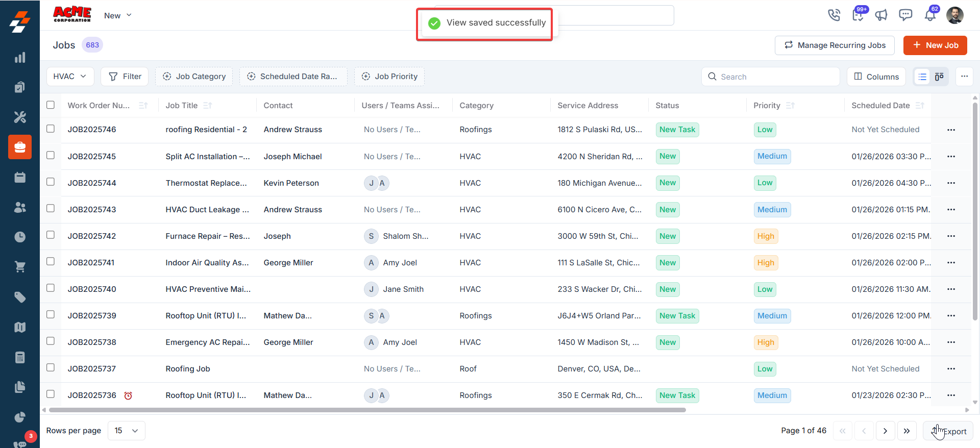The width and height of the screenshot is (980, 448).
Task: Expand the New dropdown beside the logo
Action: (x=118, y=15)
